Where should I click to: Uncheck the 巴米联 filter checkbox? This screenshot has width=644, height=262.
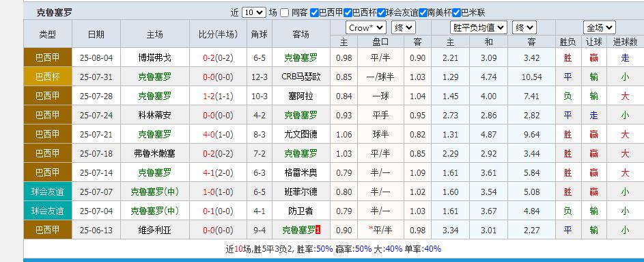click(x=456, y=13)
